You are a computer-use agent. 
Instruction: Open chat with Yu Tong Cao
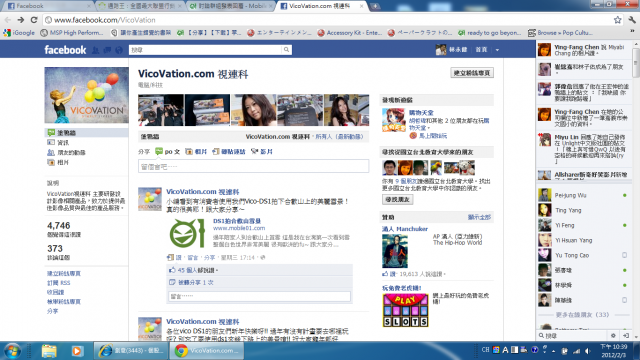coord(584,255)
